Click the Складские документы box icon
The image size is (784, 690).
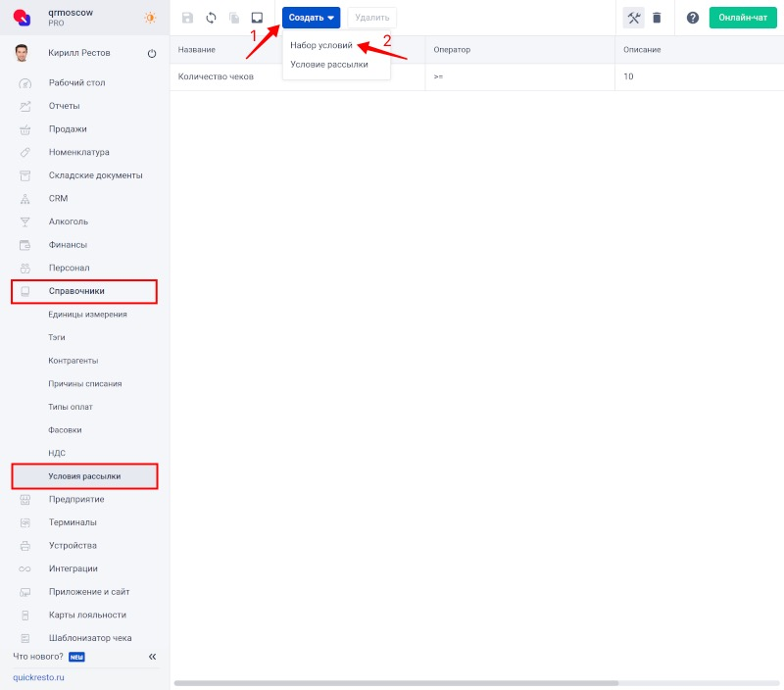25,175
